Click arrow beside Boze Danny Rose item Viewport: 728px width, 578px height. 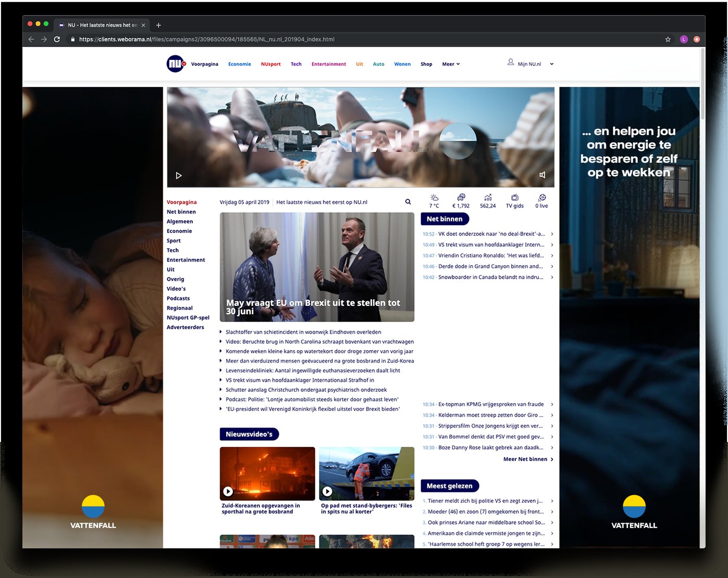click(x=552, y=447)
